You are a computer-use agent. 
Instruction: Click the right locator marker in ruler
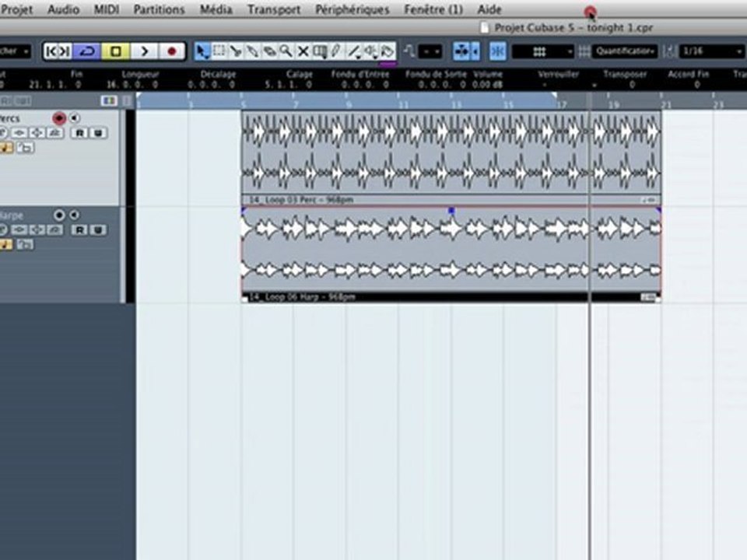pyautogui.click(x=555, y=96)
